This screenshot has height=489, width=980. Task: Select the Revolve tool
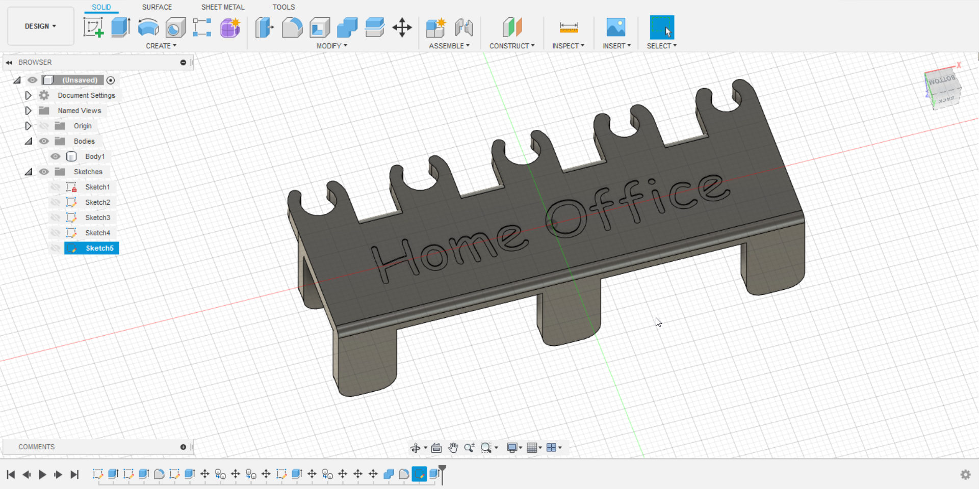[148, 28]
